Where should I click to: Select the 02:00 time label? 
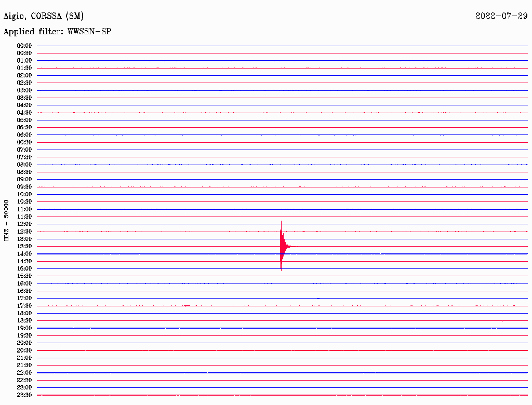(24, 76)
